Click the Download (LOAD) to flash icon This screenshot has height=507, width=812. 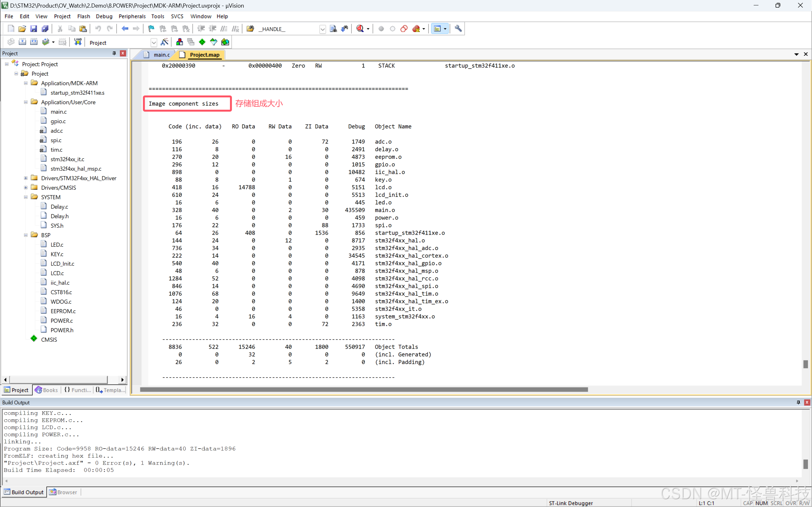[x=78, y=42]
